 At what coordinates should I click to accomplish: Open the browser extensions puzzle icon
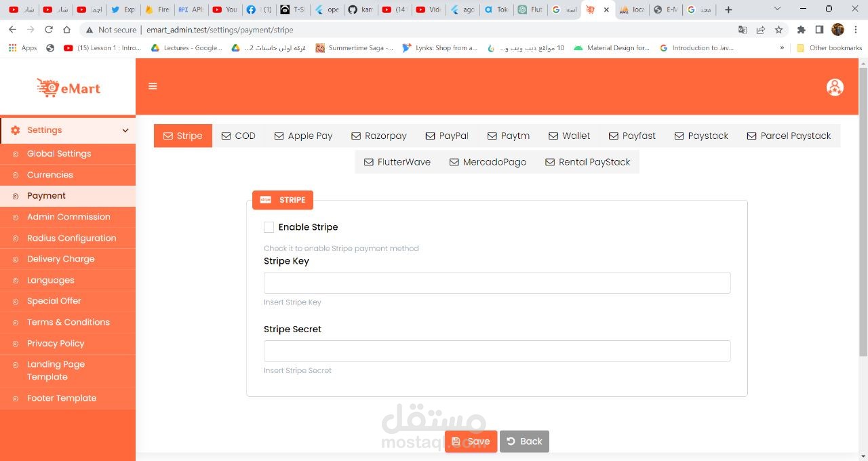click(x=801, y=30)
